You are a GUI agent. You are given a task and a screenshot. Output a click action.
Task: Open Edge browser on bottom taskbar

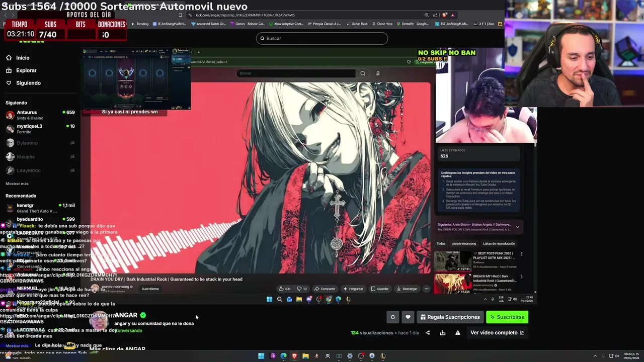point(283,356)
